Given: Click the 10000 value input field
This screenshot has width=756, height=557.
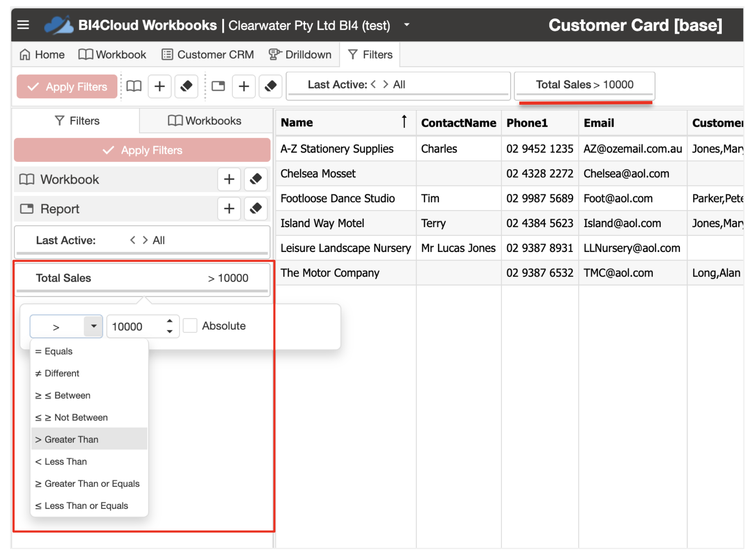Looking at the screenshot, I should 135,327.
